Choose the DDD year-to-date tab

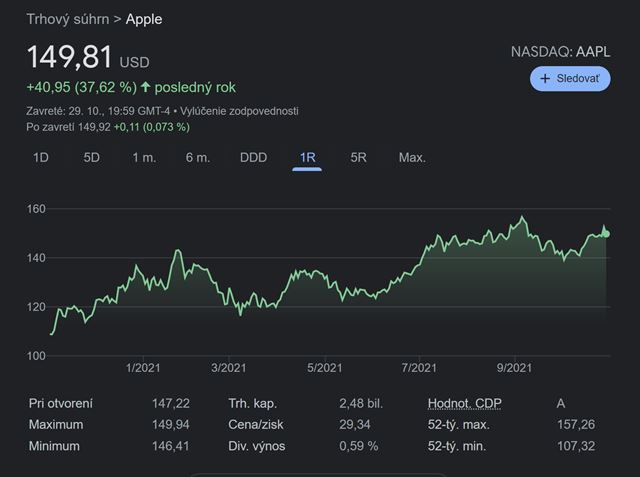click(253, 158)
